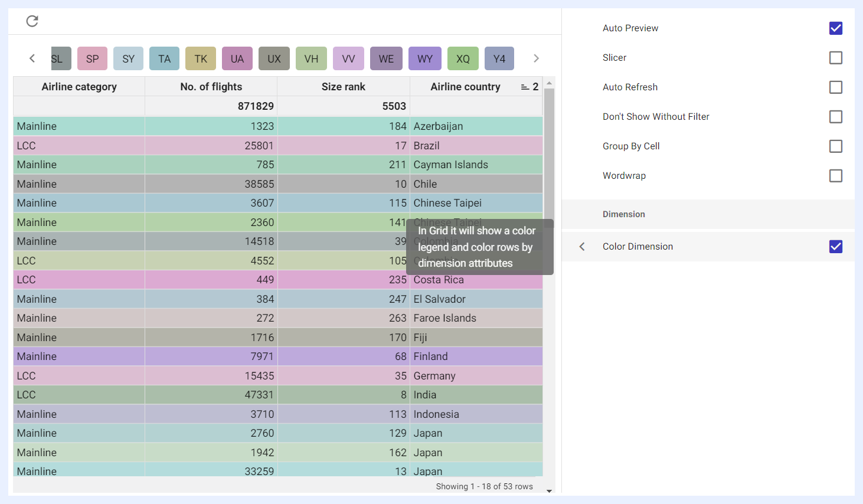Image resolution: width=863 pixels, height=504 pixels.
Task: Disable the Auto Preview checkbox
Action: coord(836,28)
